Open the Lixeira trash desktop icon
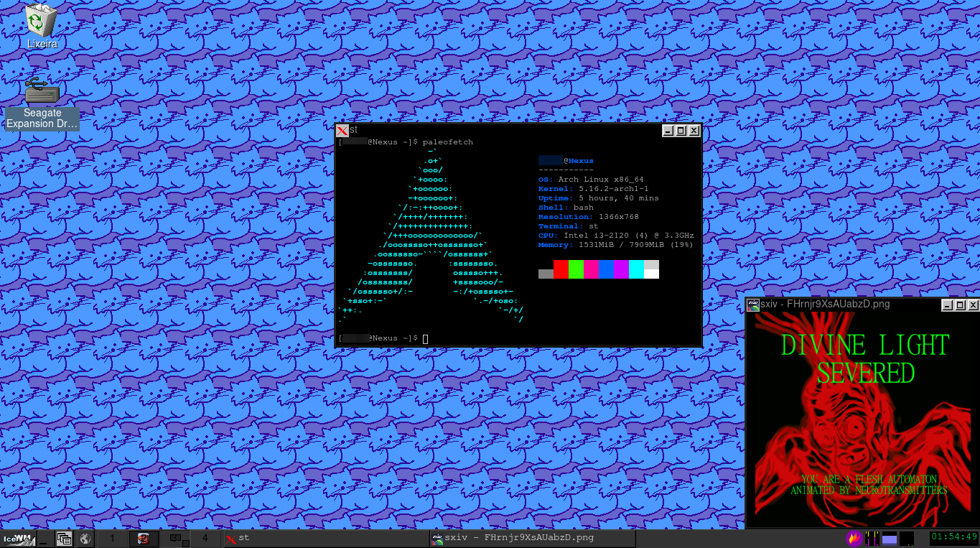The height and width of the screenshot is (548, 980). point(41,22)
